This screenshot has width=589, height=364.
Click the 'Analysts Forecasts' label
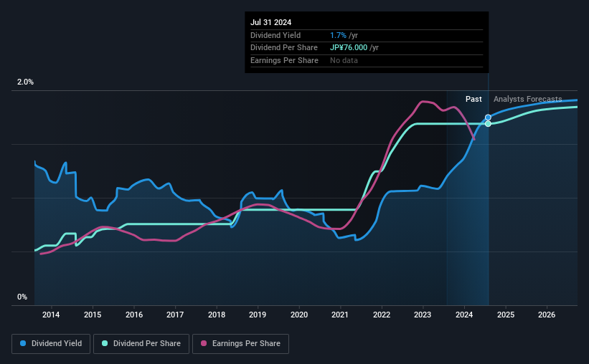click(x=527, y=99)
